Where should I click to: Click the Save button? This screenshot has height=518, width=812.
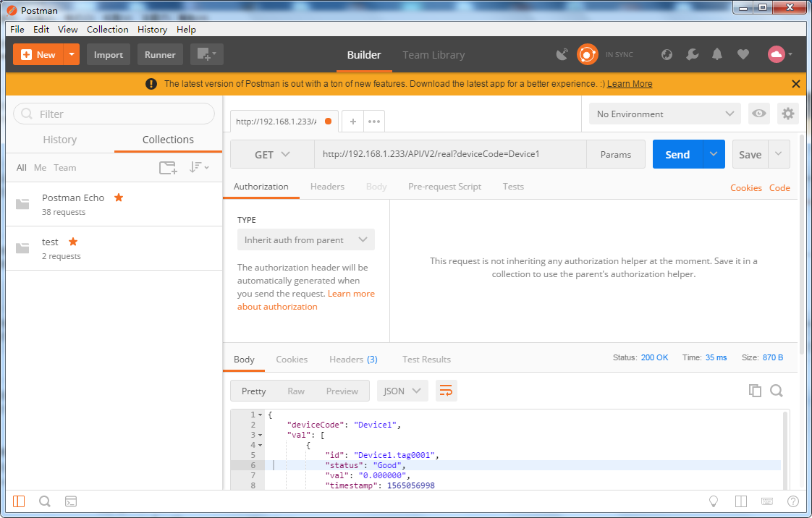[x=750, y=154]
